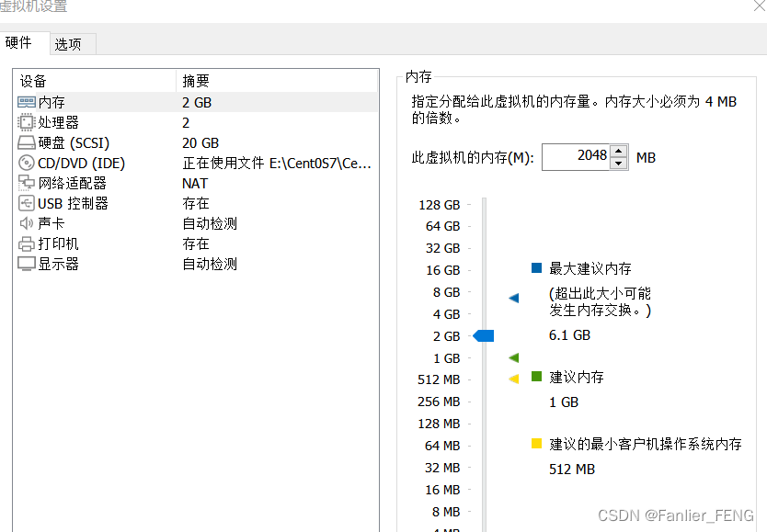The width and height of the screenshot is (767, 532).
Task: Click the Hard Disk (SCSI) drive icon
Action: pyautogui.click(x=28, y=142)
